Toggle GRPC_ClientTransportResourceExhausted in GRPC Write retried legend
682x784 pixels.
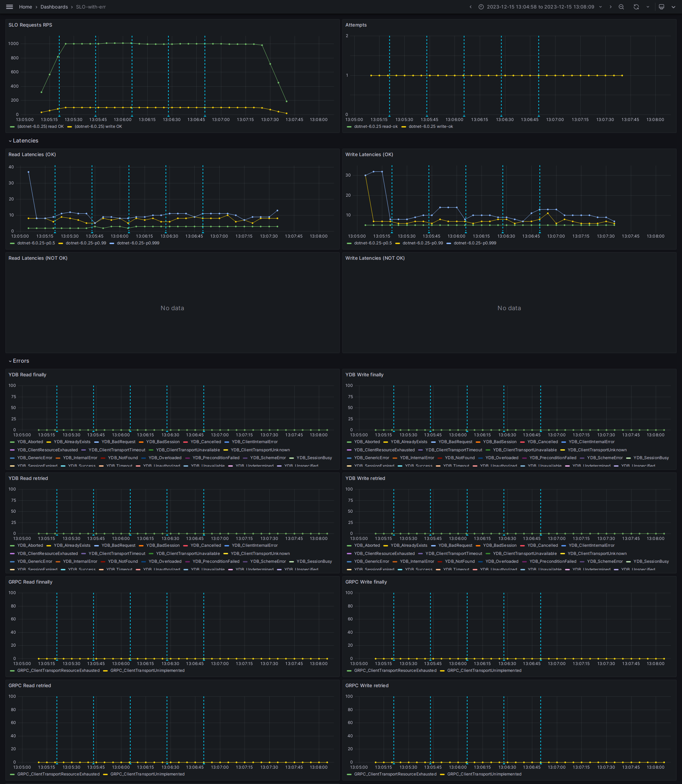[396, 774]
